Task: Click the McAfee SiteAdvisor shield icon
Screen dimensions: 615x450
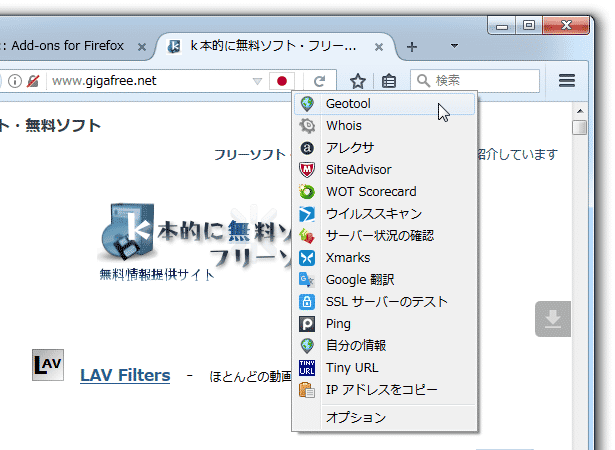Action: (307, 170)
